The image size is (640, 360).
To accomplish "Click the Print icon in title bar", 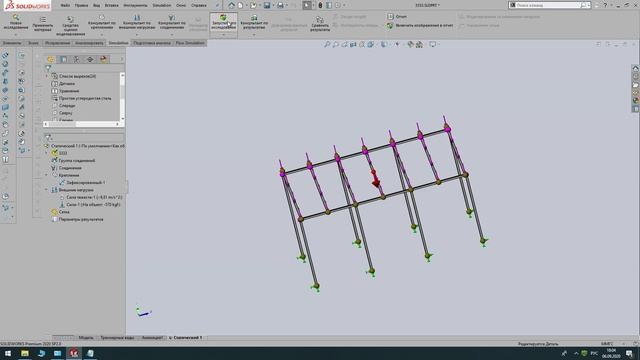I will pos(280,5).
